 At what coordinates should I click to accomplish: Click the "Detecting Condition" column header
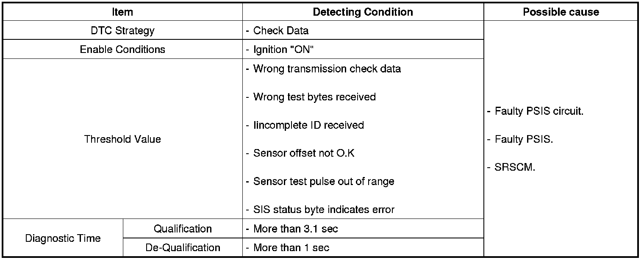click(x=363, y=12)
